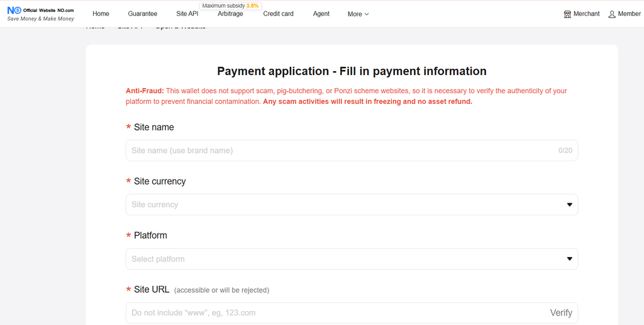The image size is (644, 325).
Task: Open the Arbitrage page
Action: [230, 14]
